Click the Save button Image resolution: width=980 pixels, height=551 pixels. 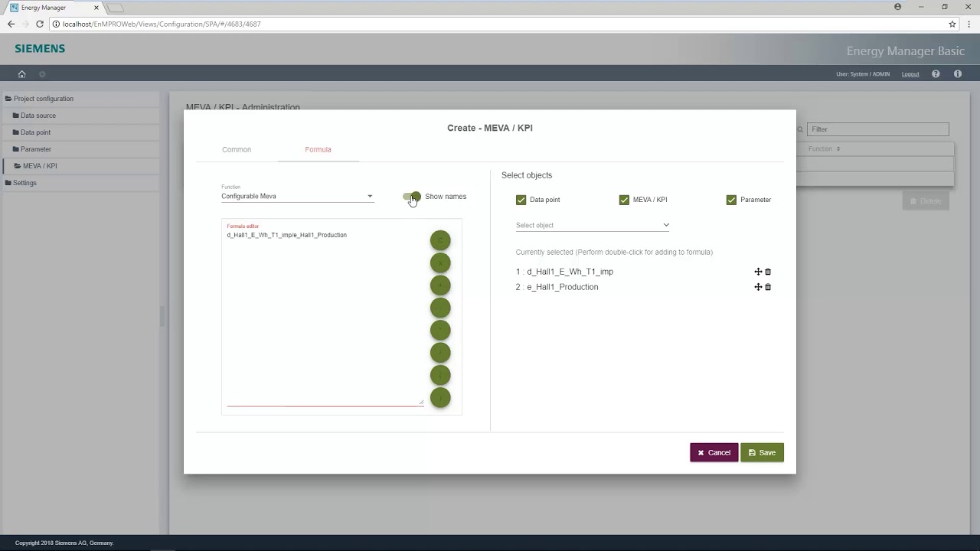pos(762,452)
